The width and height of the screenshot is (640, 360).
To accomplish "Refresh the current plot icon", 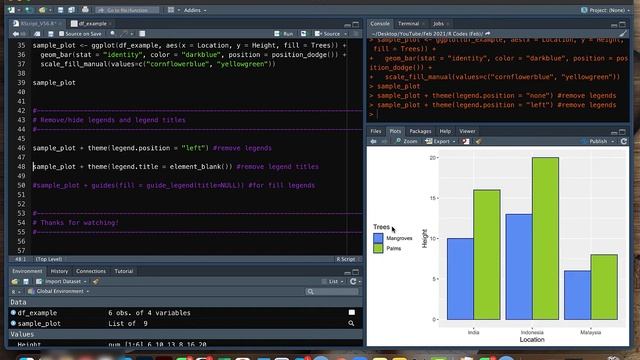I will click(x=623, y=141).
